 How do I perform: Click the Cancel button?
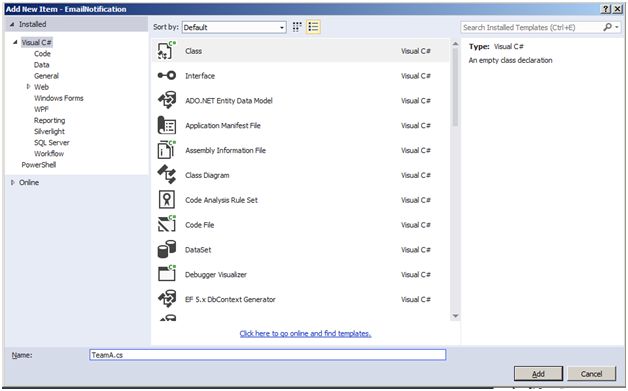[591, 373]
